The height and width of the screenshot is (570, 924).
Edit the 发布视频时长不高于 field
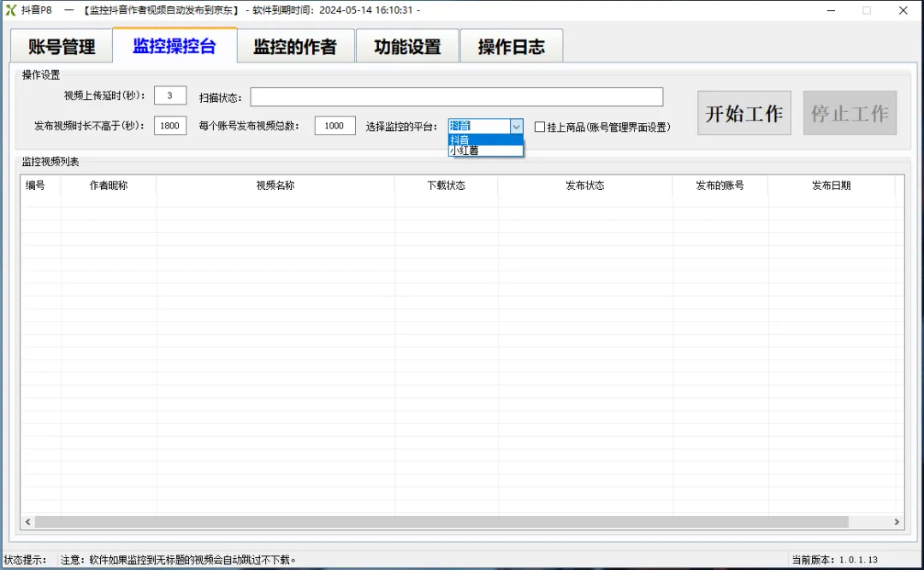[170, 126]
